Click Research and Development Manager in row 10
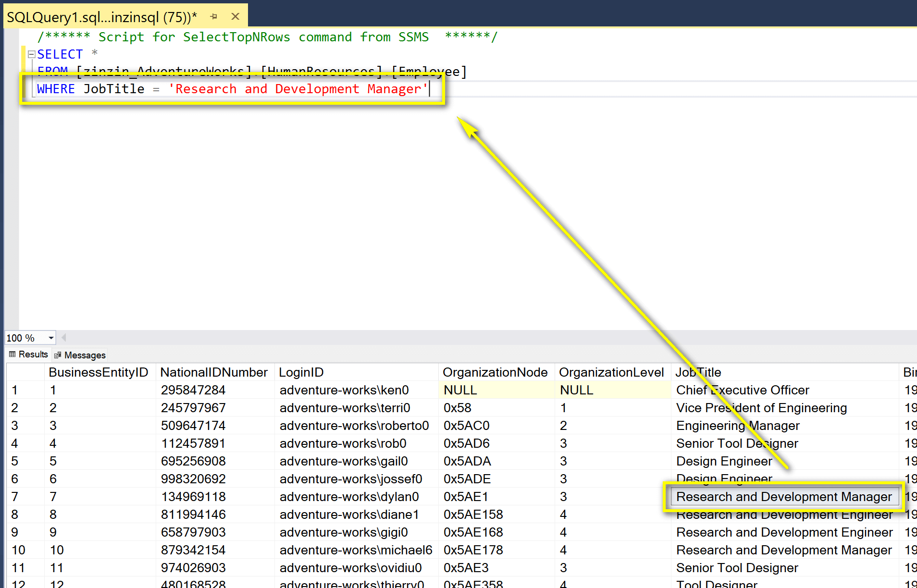The height and width of the screenshot is (588, 917). (x=784, y=550)
